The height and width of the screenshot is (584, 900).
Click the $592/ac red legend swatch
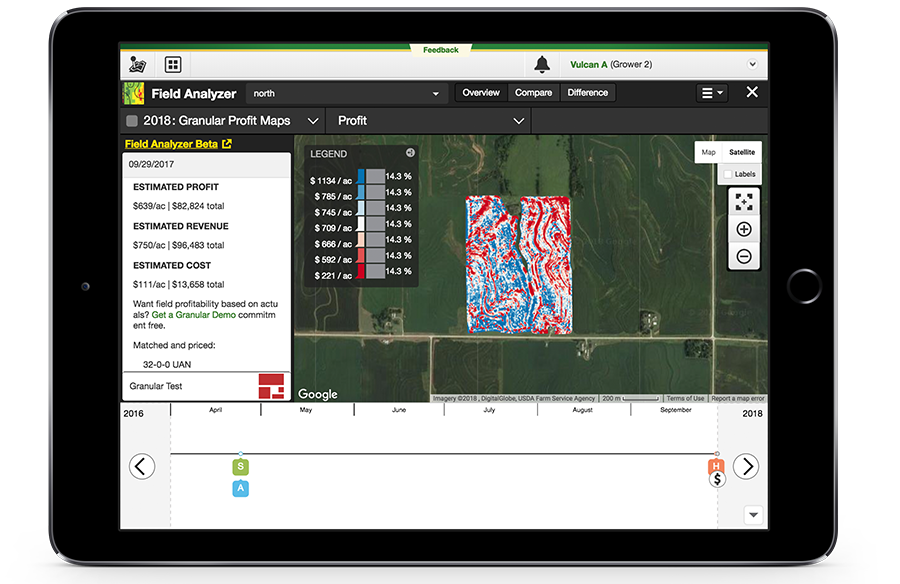pyautogui.click(x=361, y=255)
